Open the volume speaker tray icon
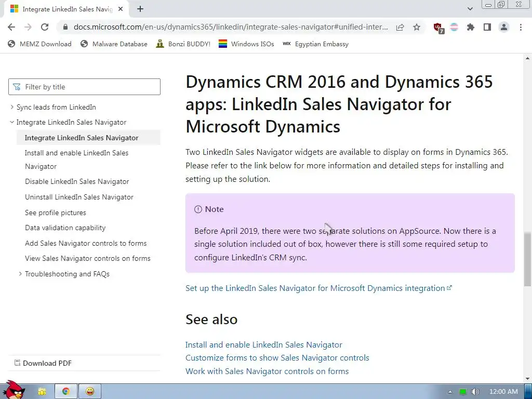Screen dimensions: 532x399 (x=475, y=392)
